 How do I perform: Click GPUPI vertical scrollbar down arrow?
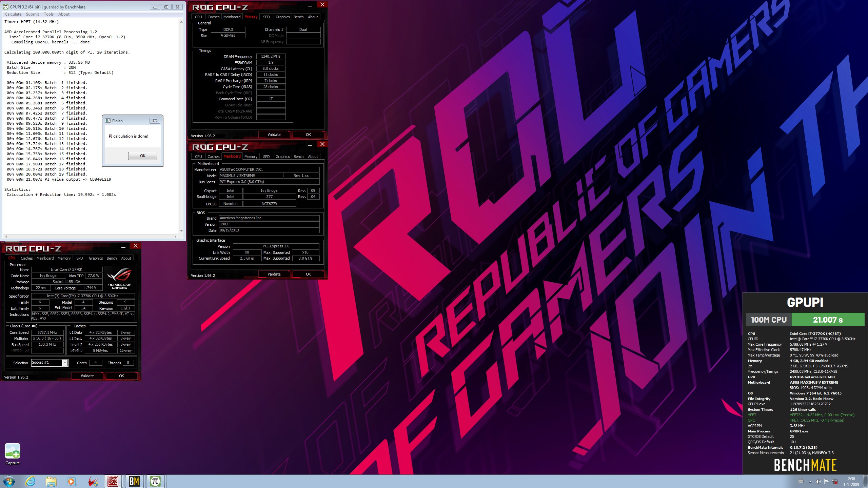click(x=181, y=231)
